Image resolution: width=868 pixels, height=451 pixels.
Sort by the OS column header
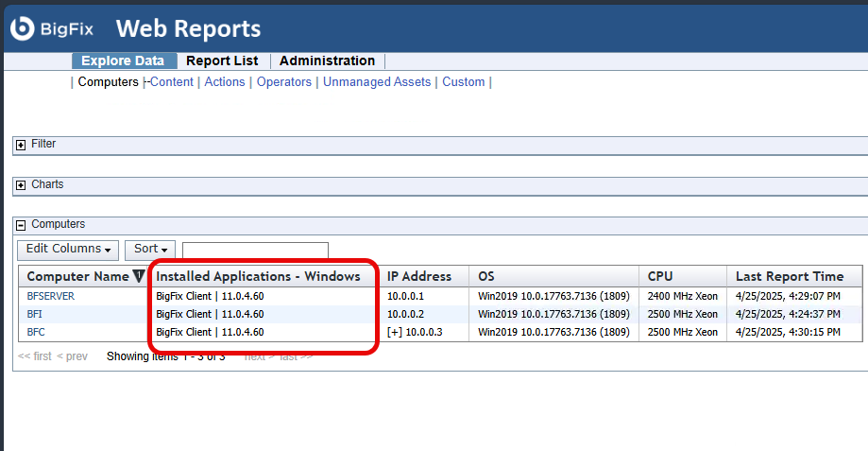(486, 276)
